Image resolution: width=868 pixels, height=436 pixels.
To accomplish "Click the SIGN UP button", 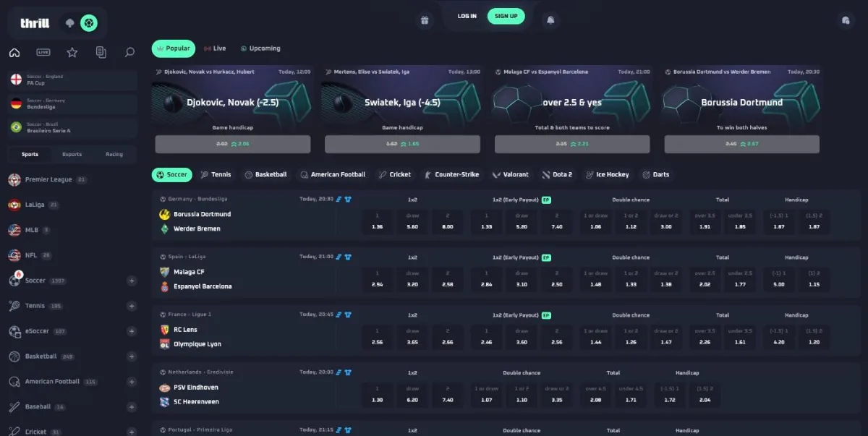I will point(506,17).
